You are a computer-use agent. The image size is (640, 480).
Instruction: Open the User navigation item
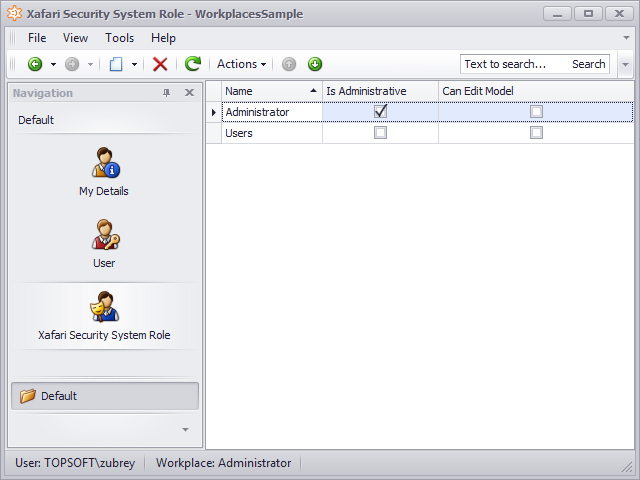(104, 244)
